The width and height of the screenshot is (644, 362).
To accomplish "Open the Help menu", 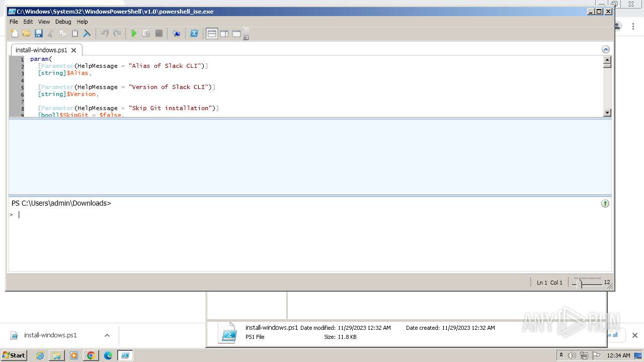I will (82, 22).
